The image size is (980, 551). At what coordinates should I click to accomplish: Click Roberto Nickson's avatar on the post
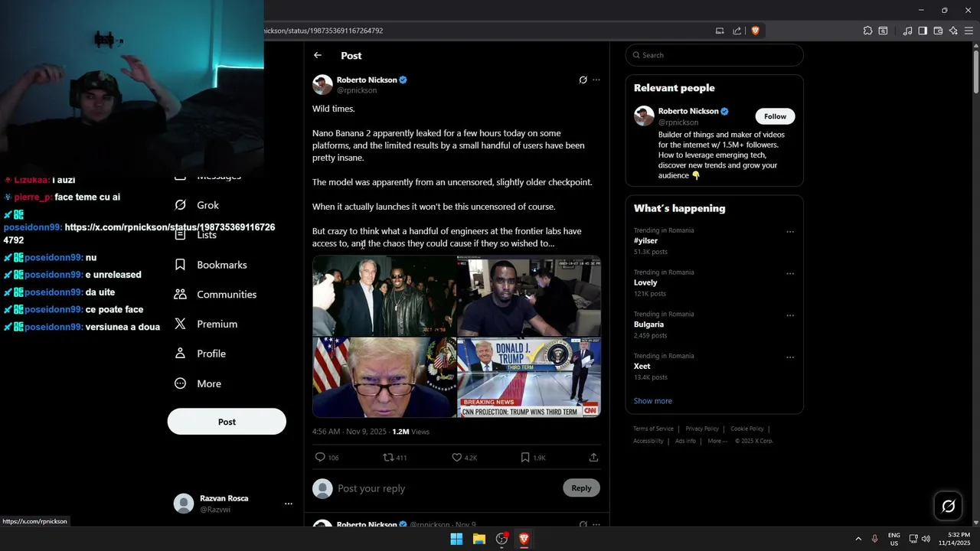tap(322, 84)
